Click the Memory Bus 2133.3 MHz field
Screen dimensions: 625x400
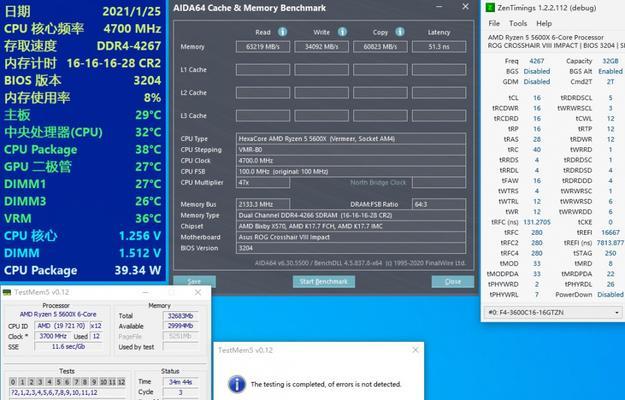pyautogui.click(x=263, y=204)
